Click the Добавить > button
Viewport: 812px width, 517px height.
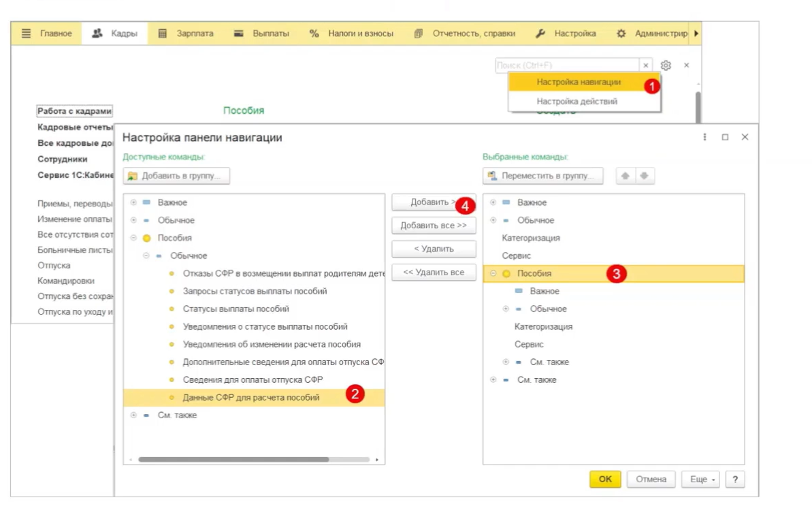[x=434, y=202]
